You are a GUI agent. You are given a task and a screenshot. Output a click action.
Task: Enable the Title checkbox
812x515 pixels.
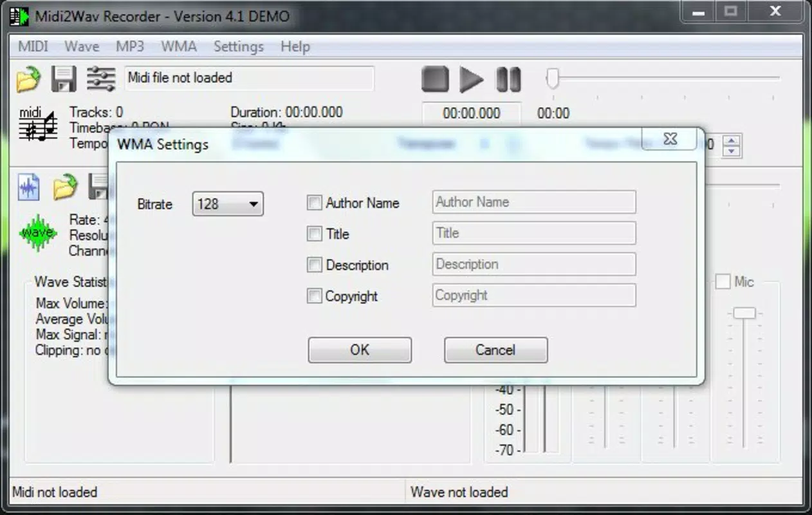314,234
